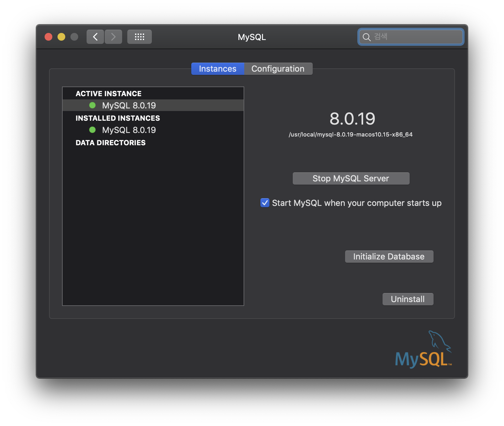Click the MySQL dolphin logo

pyautogui.click(x=423, y=349)
